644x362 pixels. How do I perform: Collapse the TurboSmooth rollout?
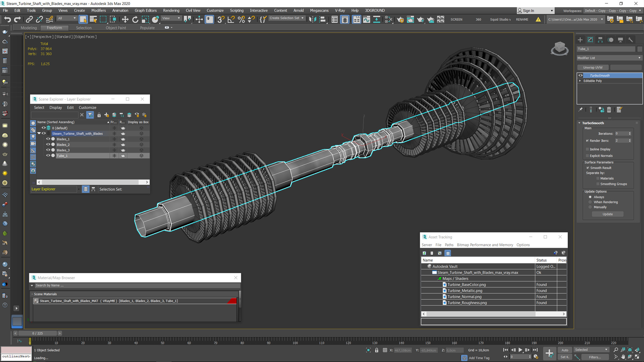[579, 123]
